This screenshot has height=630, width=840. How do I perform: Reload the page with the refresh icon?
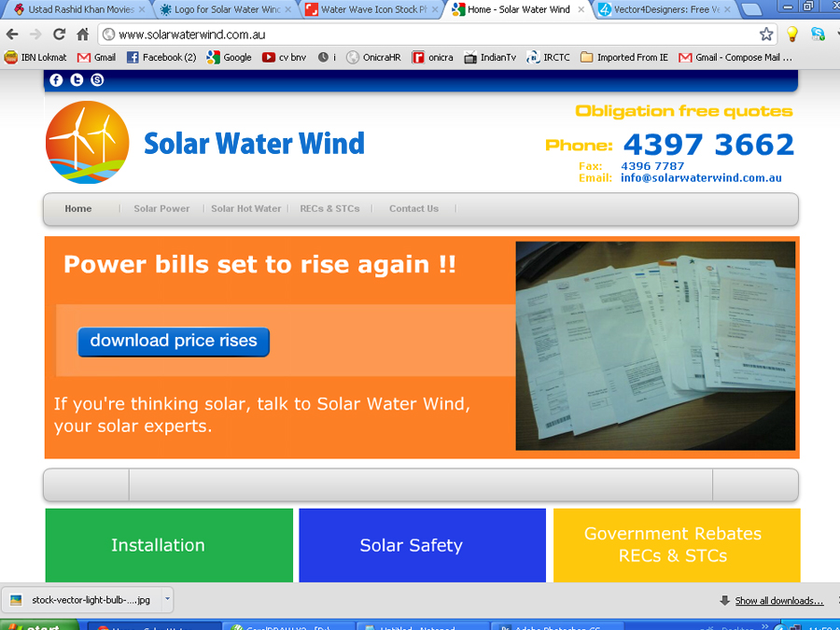coord(59,35)
